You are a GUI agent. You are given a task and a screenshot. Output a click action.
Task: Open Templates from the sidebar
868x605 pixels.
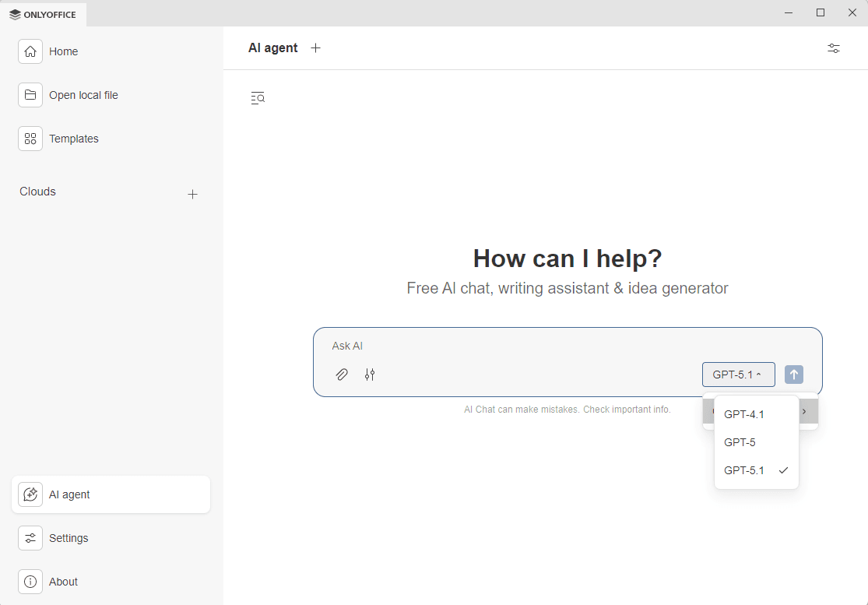pyautogui.click(x=73, y=139)
